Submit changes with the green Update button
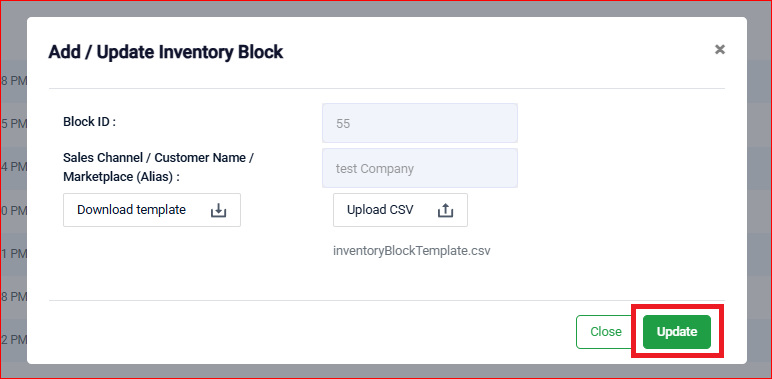This screenshot has height=379, width=772. (x=677, y=332)
